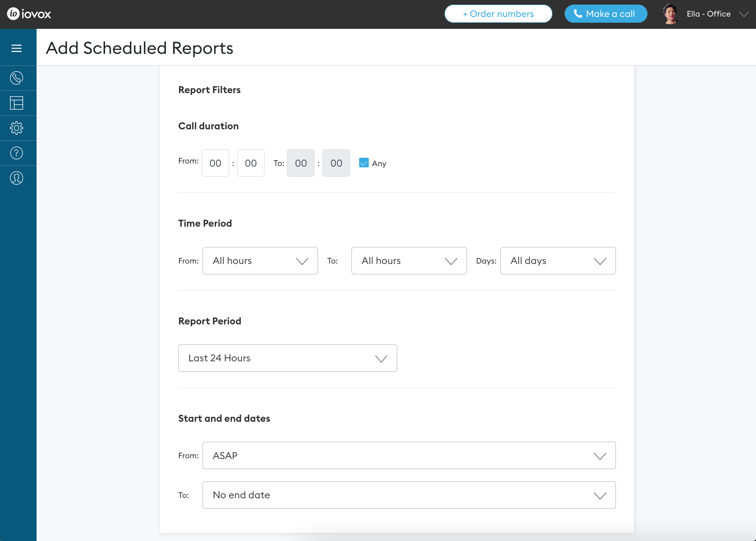Open the user profile sidebar icon
Screen dimensions: 756x541
coord(17,178)
